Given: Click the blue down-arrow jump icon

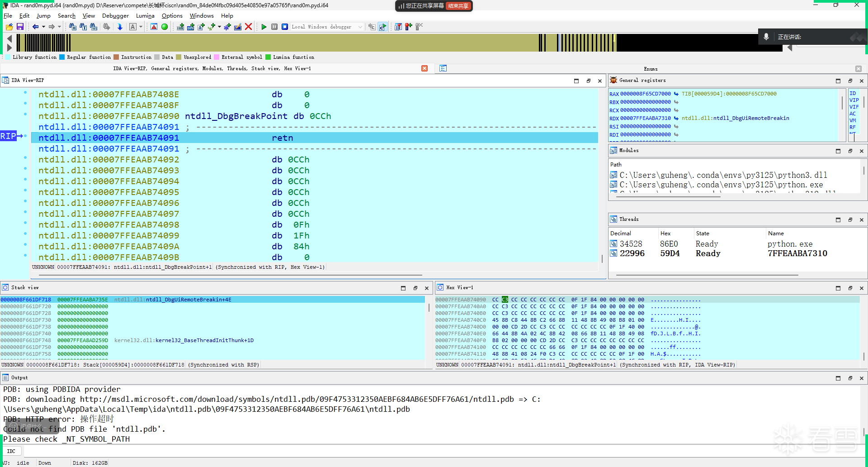Looking at the screenshot, I should (120, 27).
